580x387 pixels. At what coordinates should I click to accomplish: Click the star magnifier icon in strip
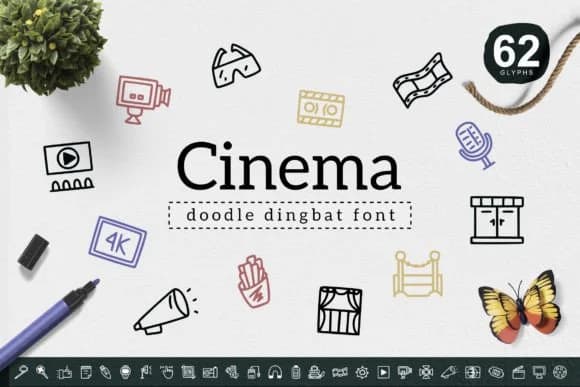click(42, 372)
